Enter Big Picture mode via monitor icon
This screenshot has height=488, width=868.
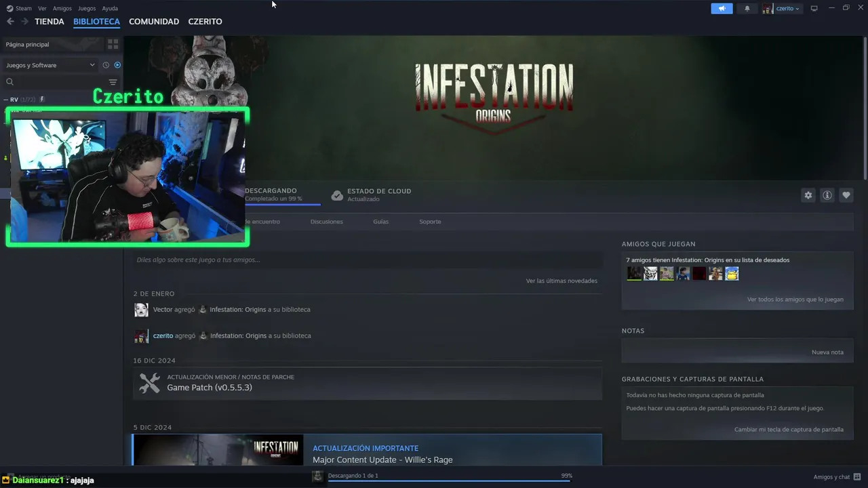pos(814,8)
